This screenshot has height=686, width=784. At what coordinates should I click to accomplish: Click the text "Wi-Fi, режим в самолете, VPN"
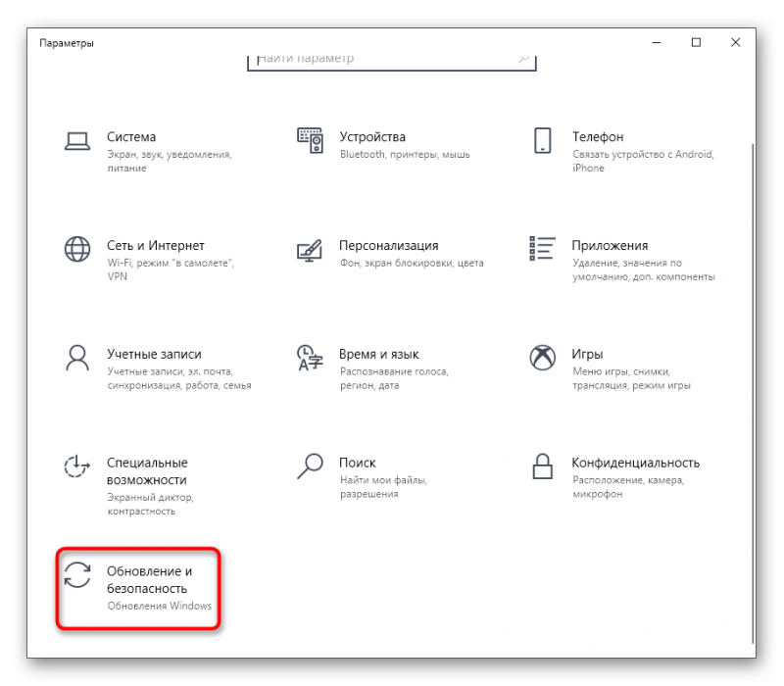tap(171, 269)
